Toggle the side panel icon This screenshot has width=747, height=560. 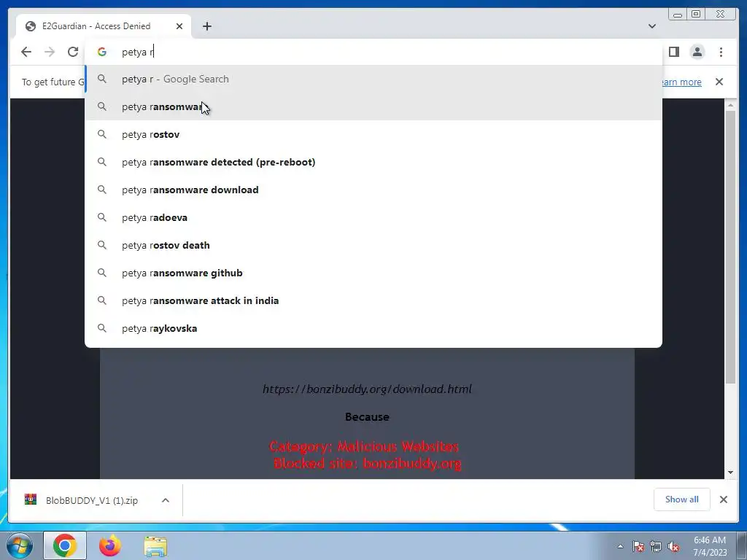673,52
